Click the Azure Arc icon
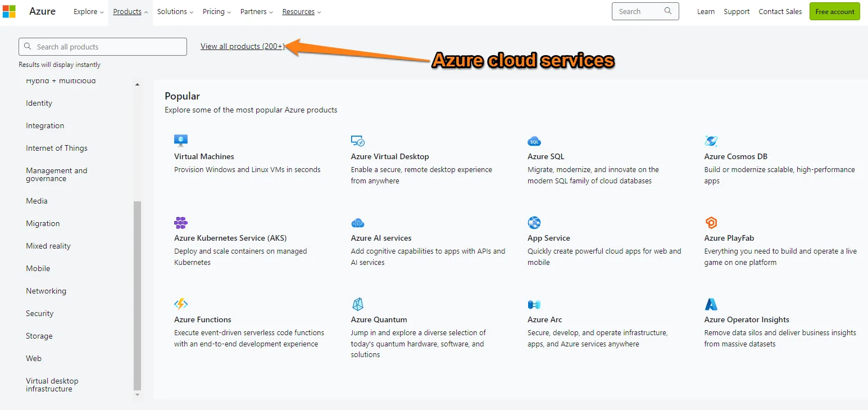The height and width of the screenshot is (410, 868). (x=534, y=304)
